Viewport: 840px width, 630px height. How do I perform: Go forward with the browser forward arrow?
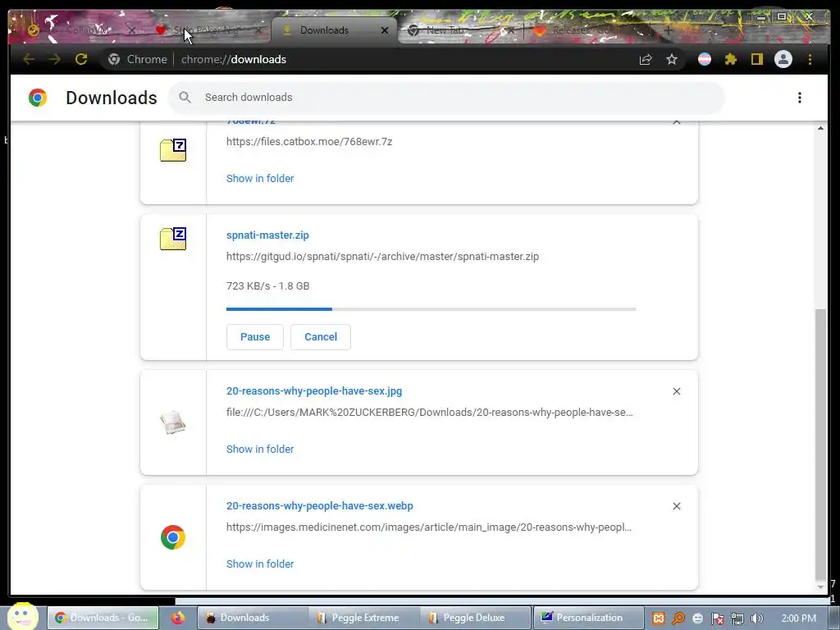coord(55,59)
